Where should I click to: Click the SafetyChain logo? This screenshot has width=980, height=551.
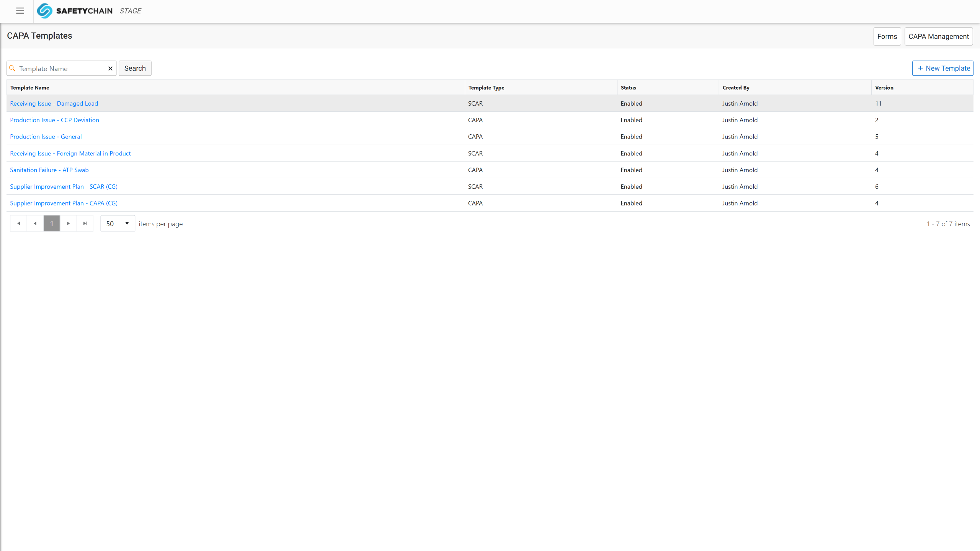[x=75, y=11]
